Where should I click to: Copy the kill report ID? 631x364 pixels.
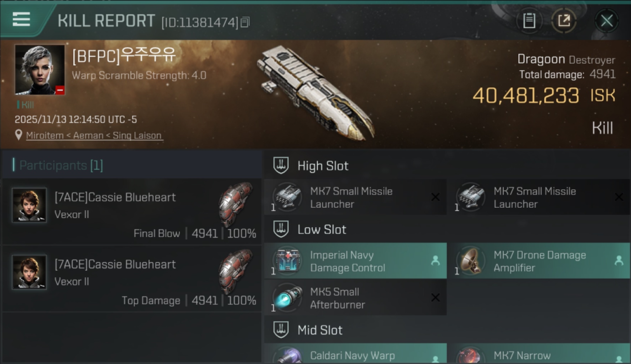click(x=245, y=22)
